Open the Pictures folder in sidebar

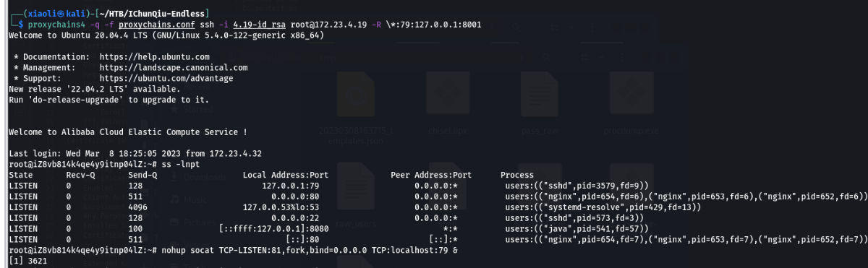[195, 220]
